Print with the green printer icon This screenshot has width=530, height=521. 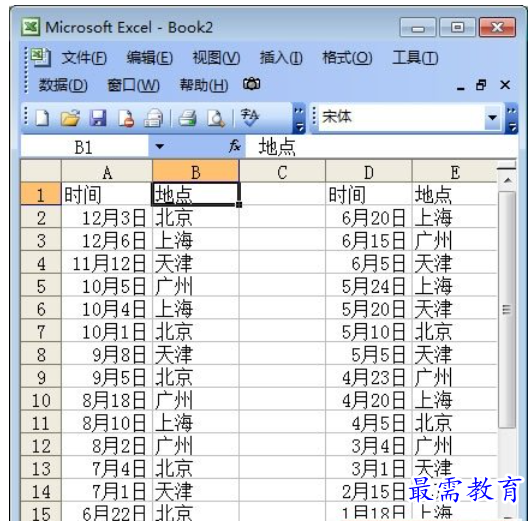pyautogui.click(x=187, y=118)
